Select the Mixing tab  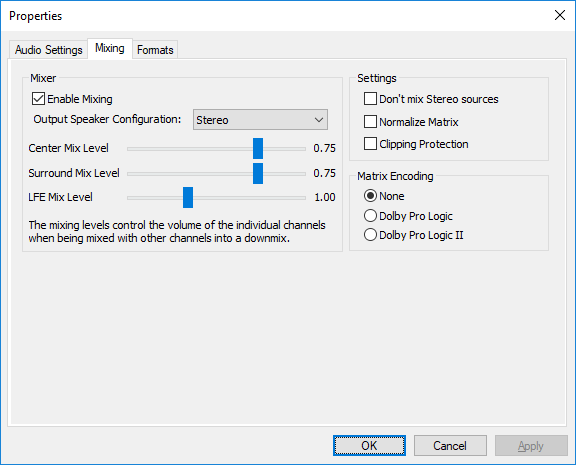click(110, 48)
